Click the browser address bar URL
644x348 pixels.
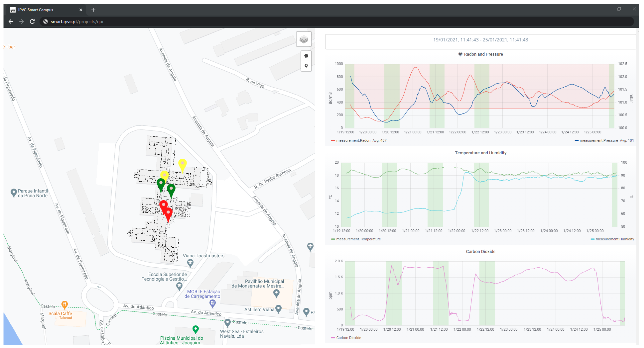click(x=77, y=22)
